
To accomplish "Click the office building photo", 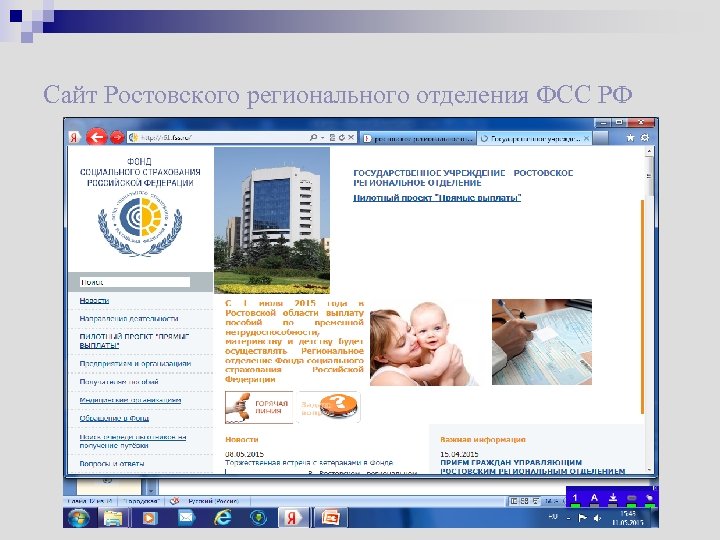I will [272, 220].
